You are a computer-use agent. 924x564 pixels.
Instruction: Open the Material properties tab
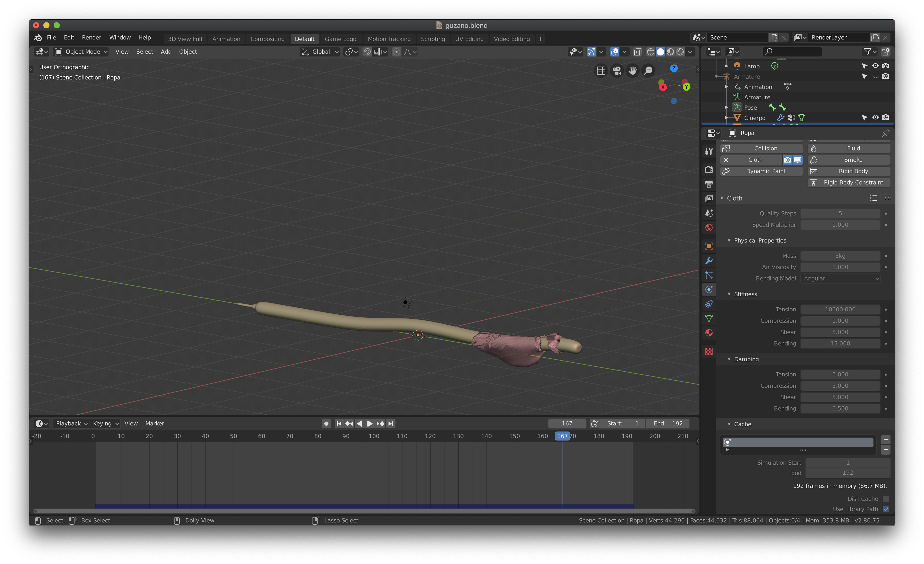coord(709,333)
